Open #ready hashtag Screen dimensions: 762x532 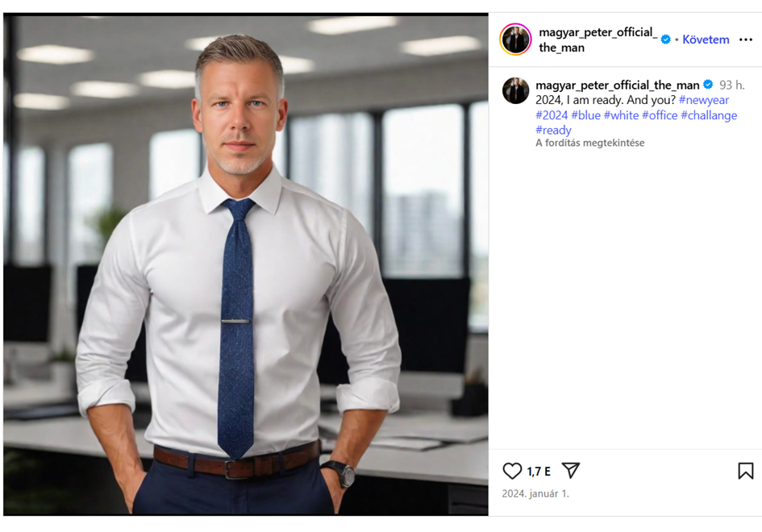[x=553, y=131]
